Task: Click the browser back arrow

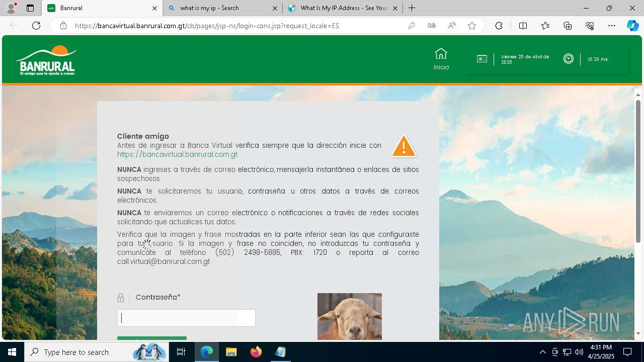Action: click(x=14, y=26)
